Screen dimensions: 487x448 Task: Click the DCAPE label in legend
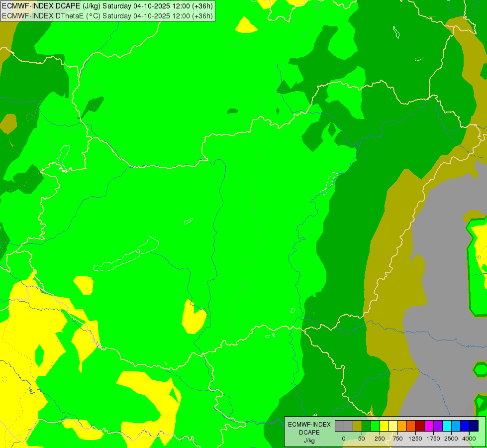309,433
